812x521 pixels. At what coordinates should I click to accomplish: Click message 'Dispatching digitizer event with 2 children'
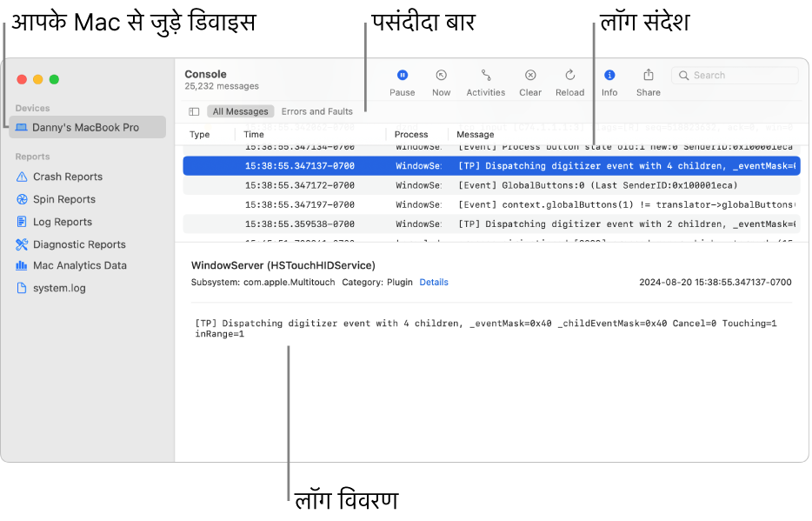point(627,224)
